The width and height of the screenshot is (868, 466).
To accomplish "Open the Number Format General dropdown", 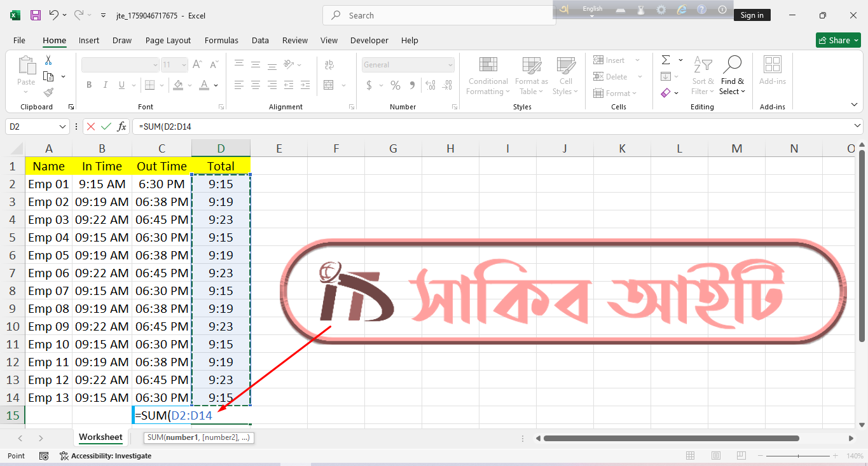I will click(x=450, y=65).
